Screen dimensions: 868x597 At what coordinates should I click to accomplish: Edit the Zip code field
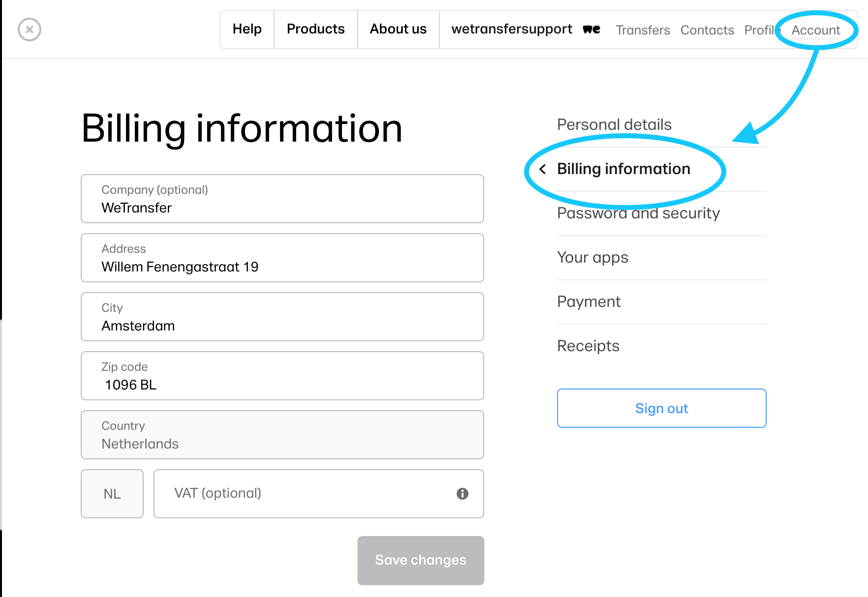(282, 376)
